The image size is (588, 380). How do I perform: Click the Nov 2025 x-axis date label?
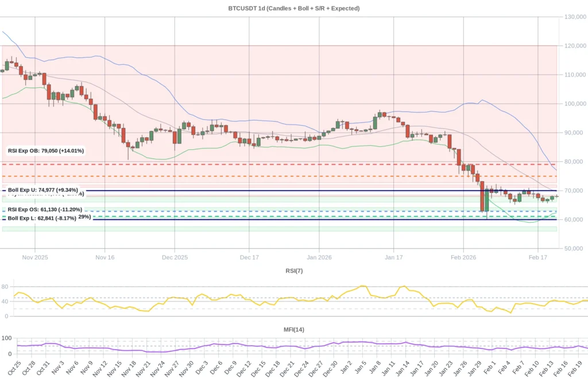(34, 257)
